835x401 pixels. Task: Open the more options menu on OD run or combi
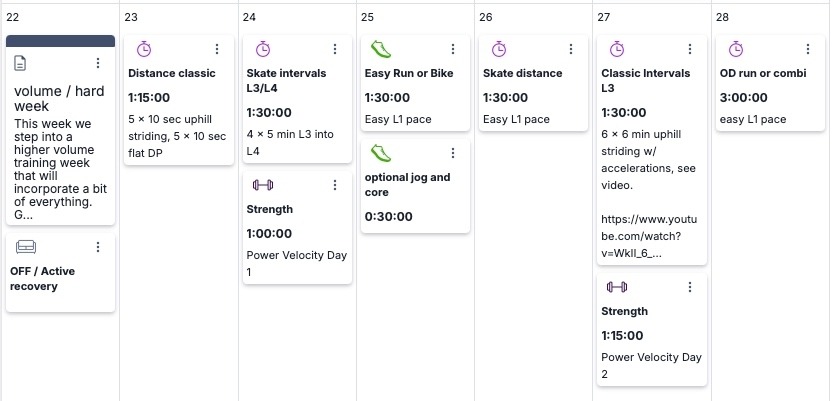click(x=809, y=49)
